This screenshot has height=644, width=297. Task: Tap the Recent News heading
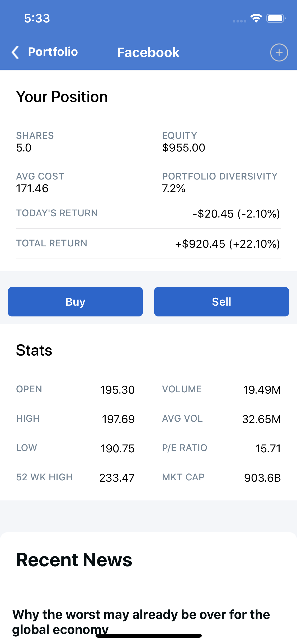74,560
